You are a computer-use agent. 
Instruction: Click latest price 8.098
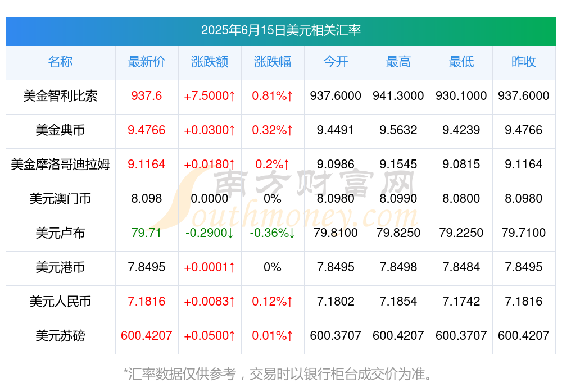[x=147, y=198]
